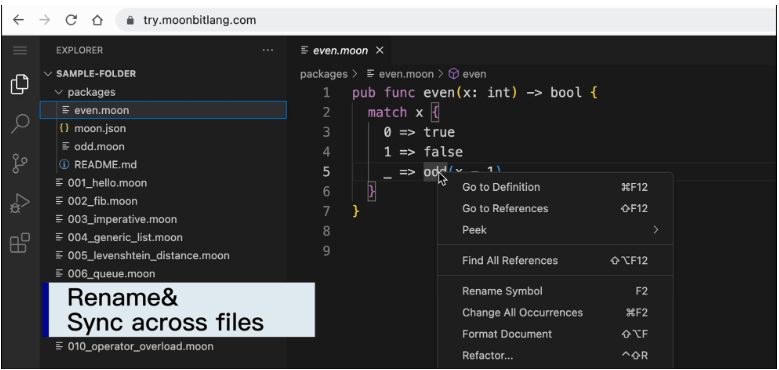Image resolution: width=779 pixels, height=370 pixels.
Task: Select even.moon in the file tree
Action: pyautogui.click(x=163, y=110)
